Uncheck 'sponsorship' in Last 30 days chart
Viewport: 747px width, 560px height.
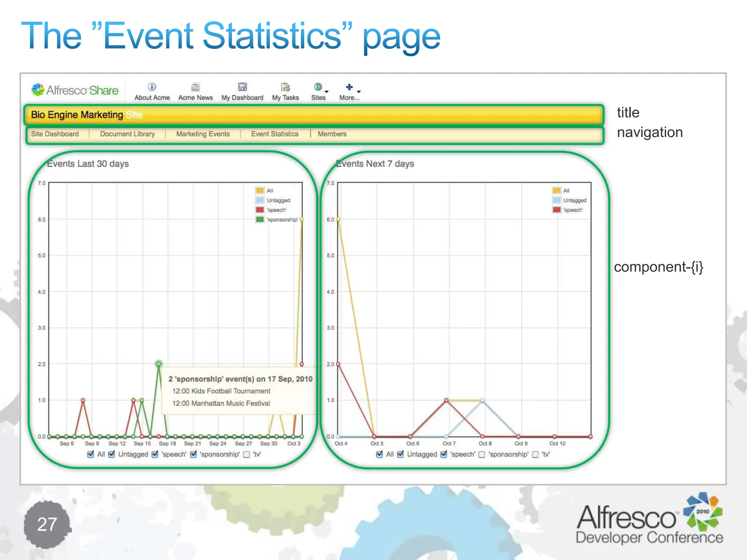coord(194,454)
